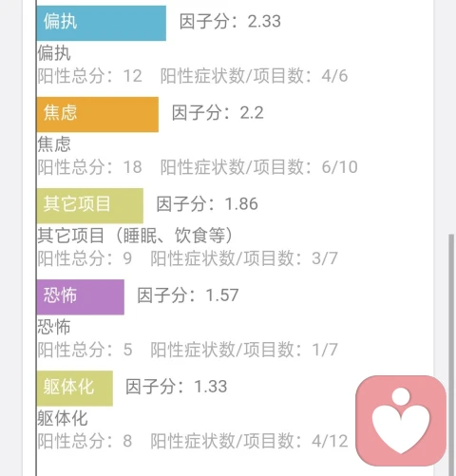Select the blue 偏执 factor bar
The height and width of the screenshot is (476, 456).
[x=102, y=23]
